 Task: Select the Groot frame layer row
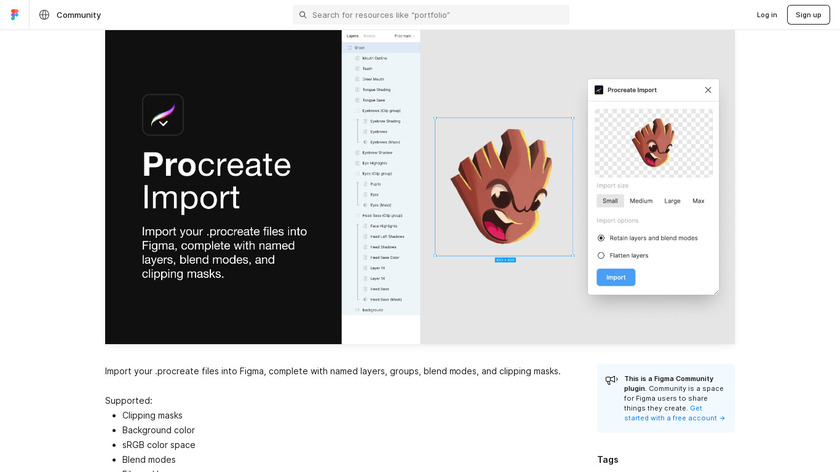tap(381, 48)
